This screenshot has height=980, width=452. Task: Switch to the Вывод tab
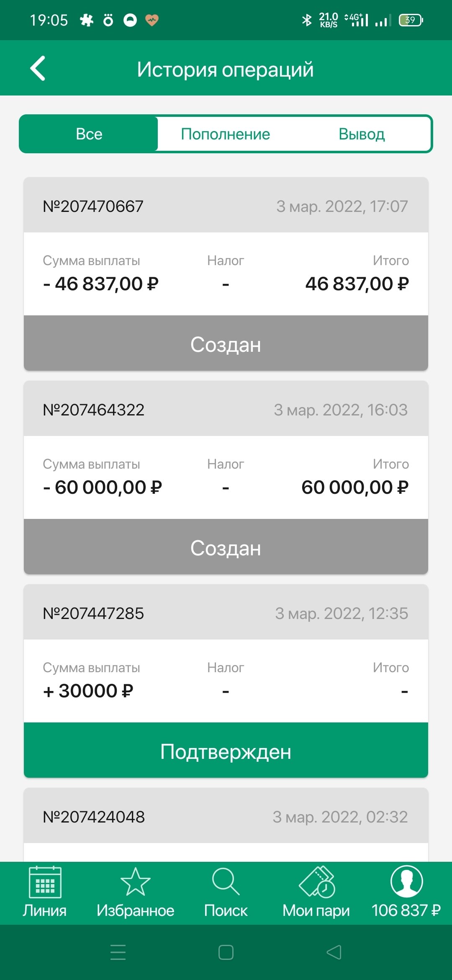(362, 134)
